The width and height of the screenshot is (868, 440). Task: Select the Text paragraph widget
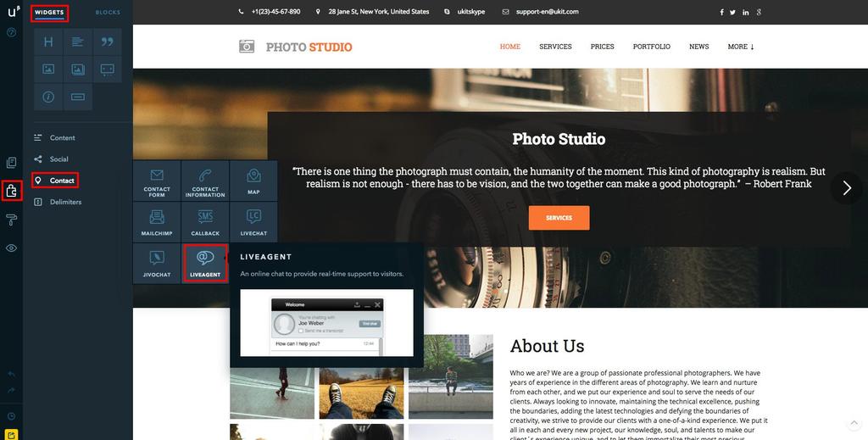point(77,42)
